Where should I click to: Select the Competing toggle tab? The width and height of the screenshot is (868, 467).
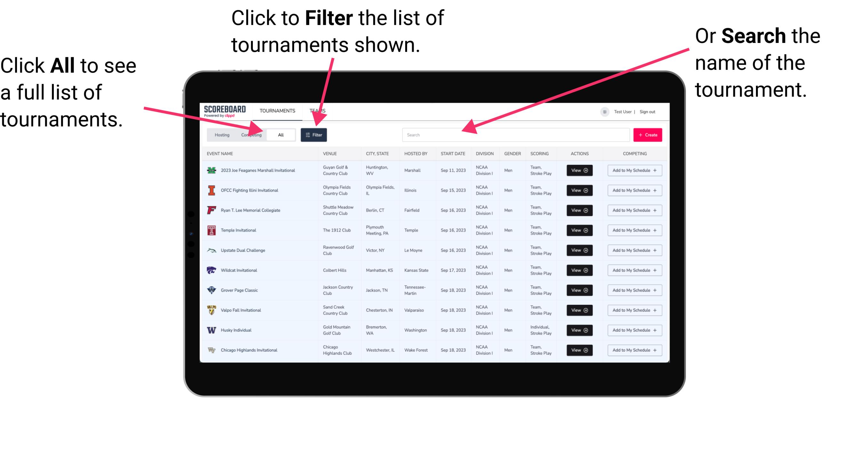point(251,134)
